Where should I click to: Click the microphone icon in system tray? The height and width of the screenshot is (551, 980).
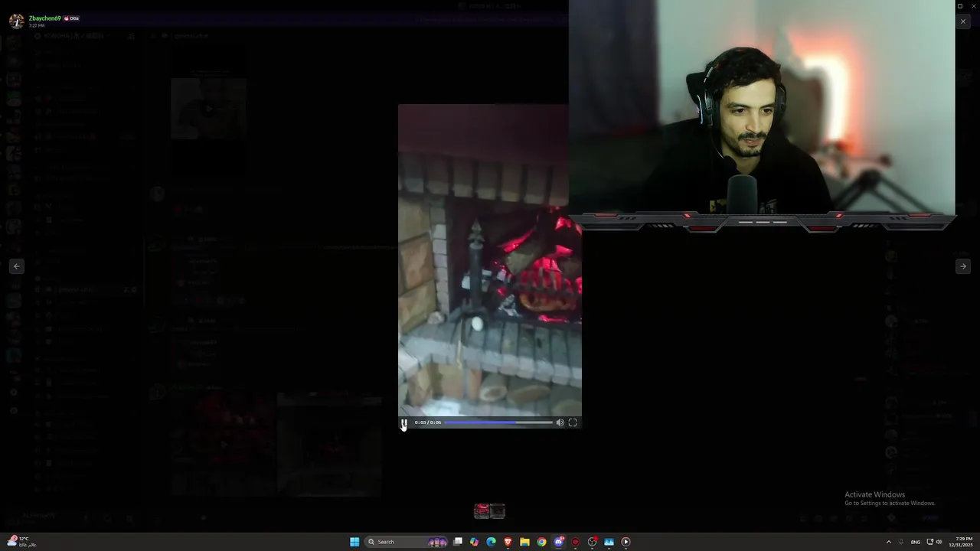tap(901, 542)
